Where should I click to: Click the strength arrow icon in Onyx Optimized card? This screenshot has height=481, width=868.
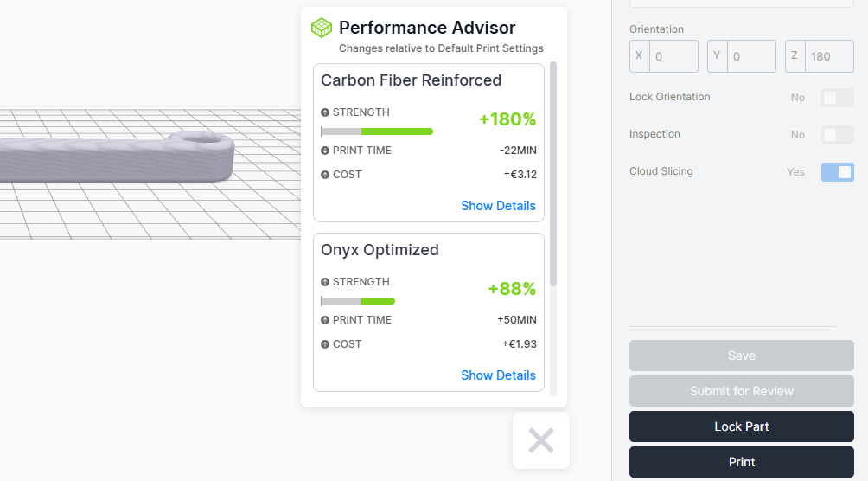point(325,282)
